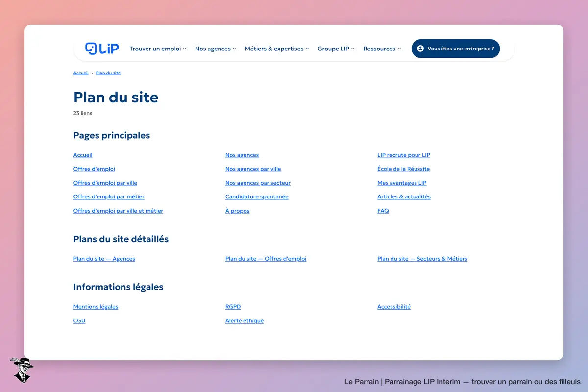Click the user icon in enterprise button

point(420,49)
